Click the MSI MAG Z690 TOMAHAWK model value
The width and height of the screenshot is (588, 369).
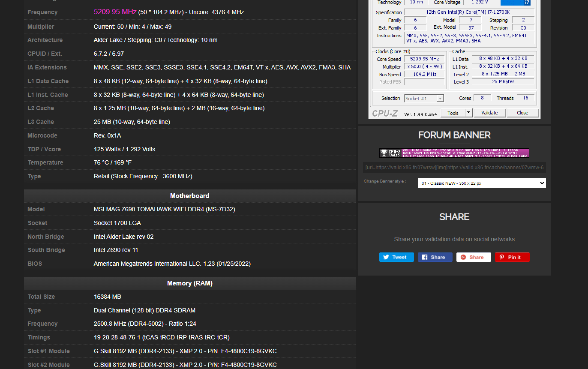[x=165, y=209]
